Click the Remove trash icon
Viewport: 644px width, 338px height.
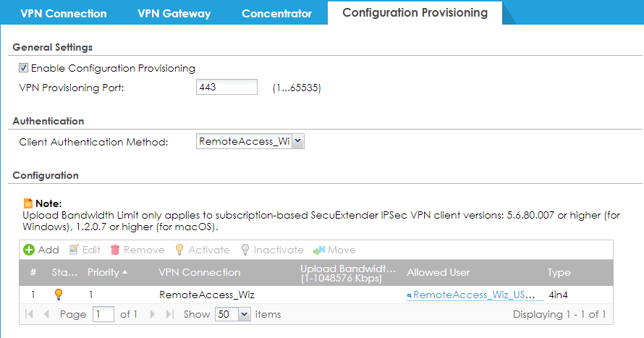[x=115, y=250]
